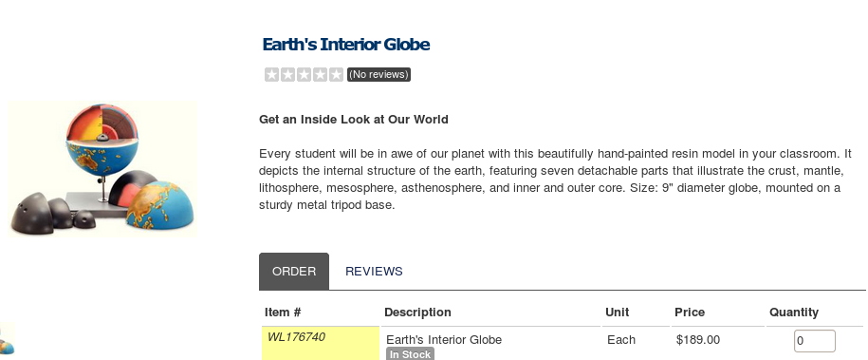
Task: Select the small globe thumbnail below image
Action: coord(8,338)
